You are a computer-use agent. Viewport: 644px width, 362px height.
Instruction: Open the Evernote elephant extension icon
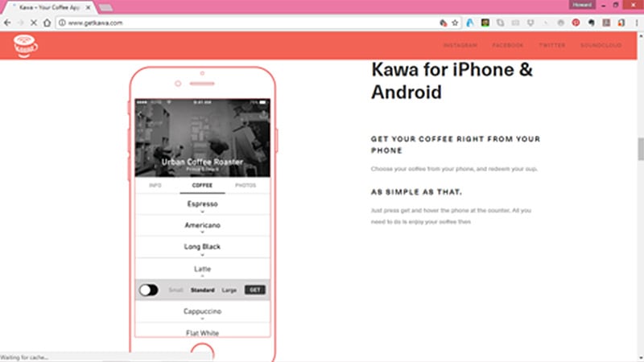tap(591, 23)
